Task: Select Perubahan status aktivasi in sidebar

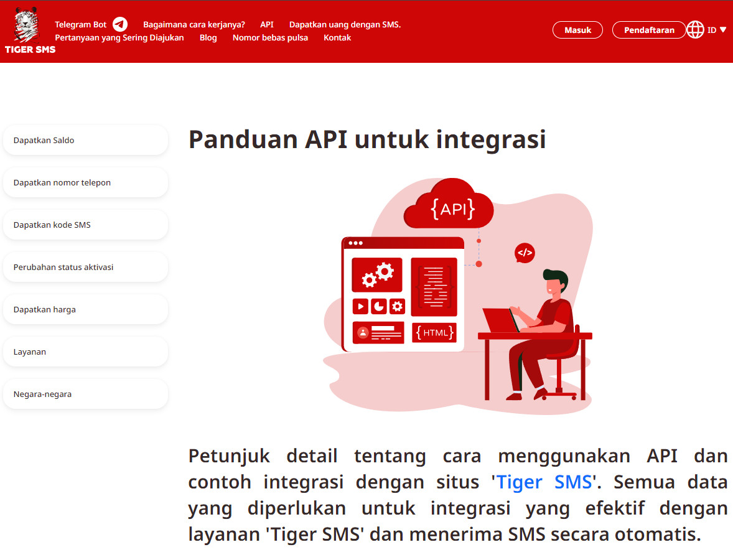Action: pos(85,267)
